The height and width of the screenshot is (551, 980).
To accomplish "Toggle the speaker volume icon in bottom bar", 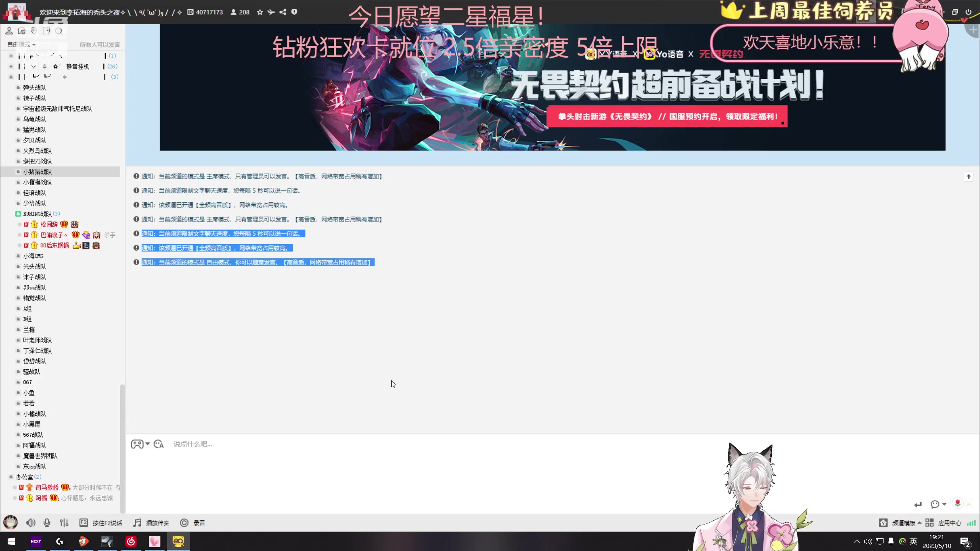I will pyautogui.click(x=31, y=523).
